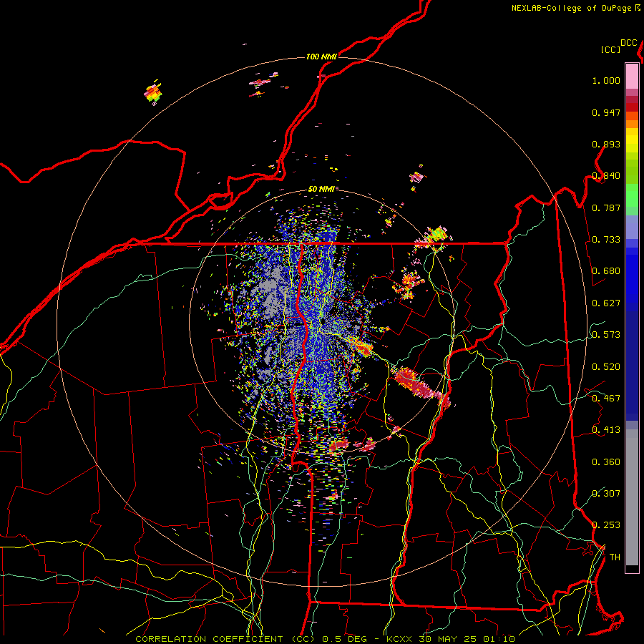The height and width of the screenshot is (644, 644).
Task: Click the [CC] units label
Action: point(611,49)
